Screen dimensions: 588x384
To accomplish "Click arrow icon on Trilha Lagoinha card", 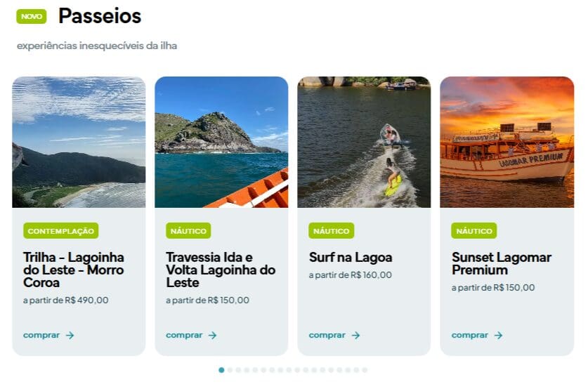I will point(70,336).
